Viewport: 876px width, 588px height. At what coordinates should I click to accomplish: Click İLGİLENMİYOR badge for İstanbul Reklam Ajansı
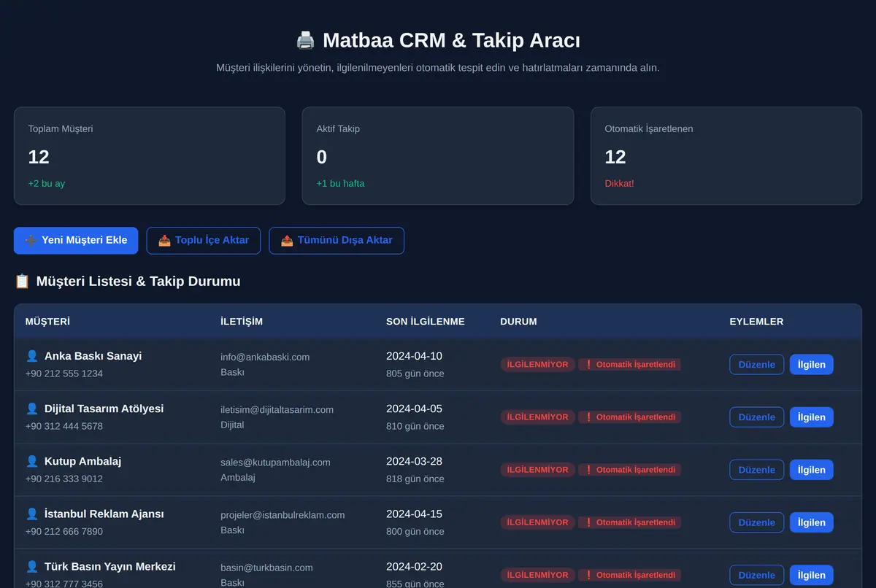point(538,522)
